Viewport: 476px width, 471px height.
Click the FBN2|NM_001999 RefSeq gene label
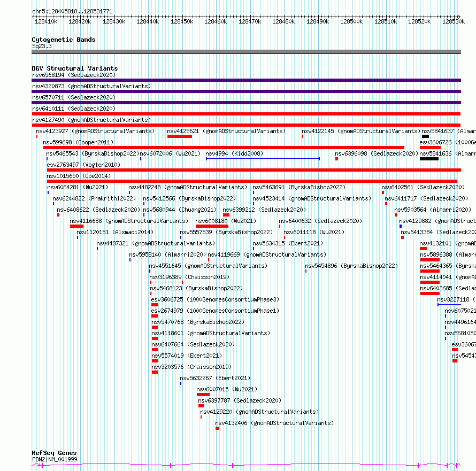point(55,459)
